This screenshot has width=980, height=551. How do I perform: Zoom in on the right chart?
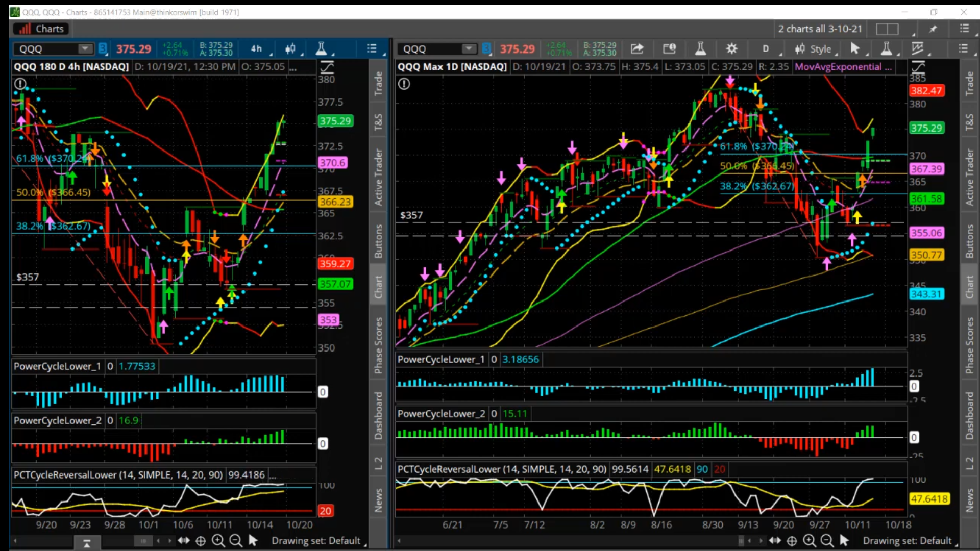(x=809, y=541)
